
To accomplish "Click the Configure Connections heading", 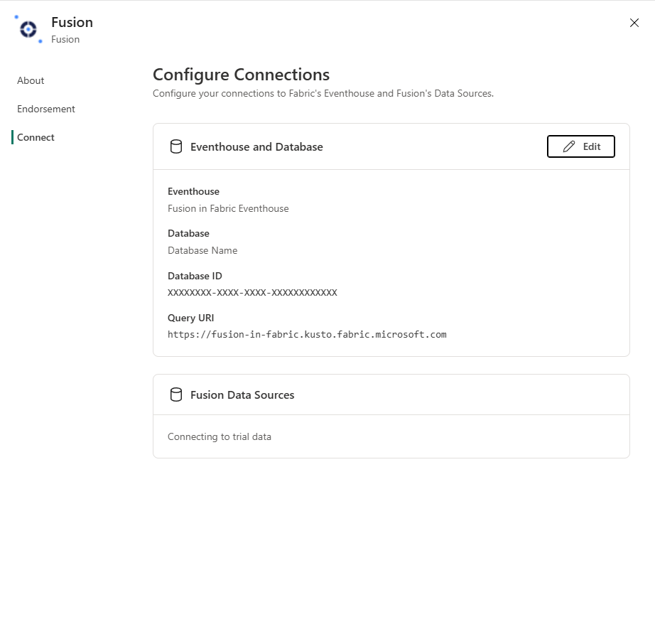I will click(241, 75).
